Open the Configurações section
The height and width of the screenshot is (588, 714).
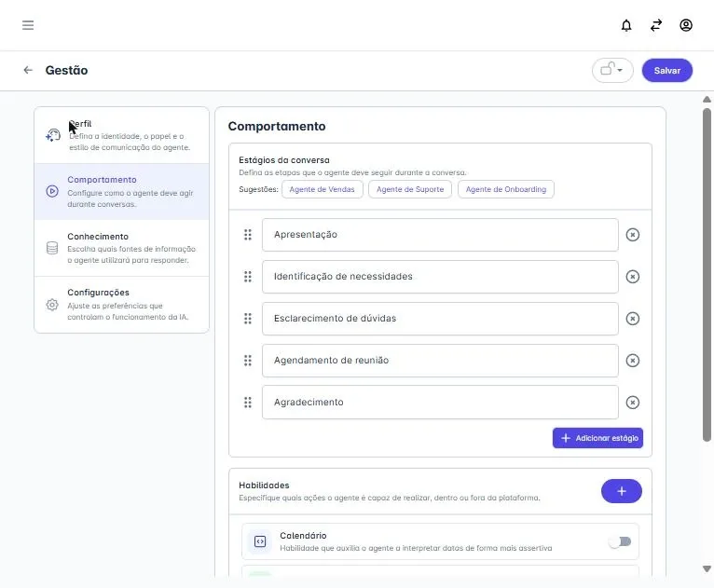(121, 305)
